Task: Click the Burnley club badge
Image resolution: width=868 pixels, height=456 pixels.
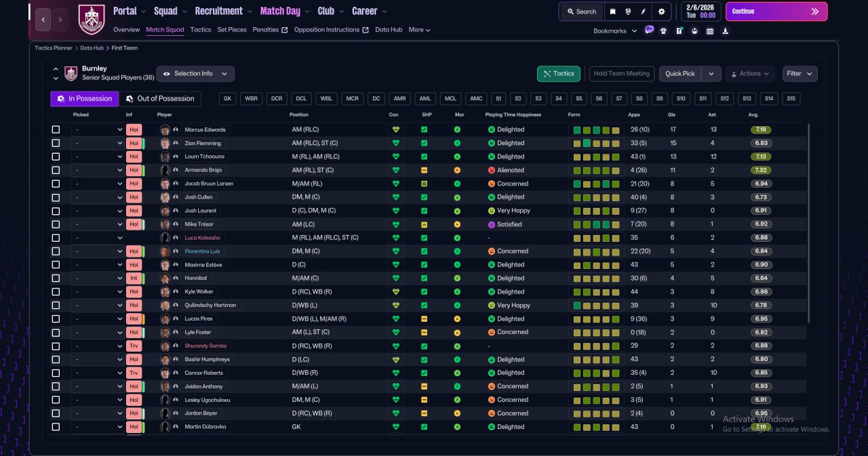Action: click(92, 19)
